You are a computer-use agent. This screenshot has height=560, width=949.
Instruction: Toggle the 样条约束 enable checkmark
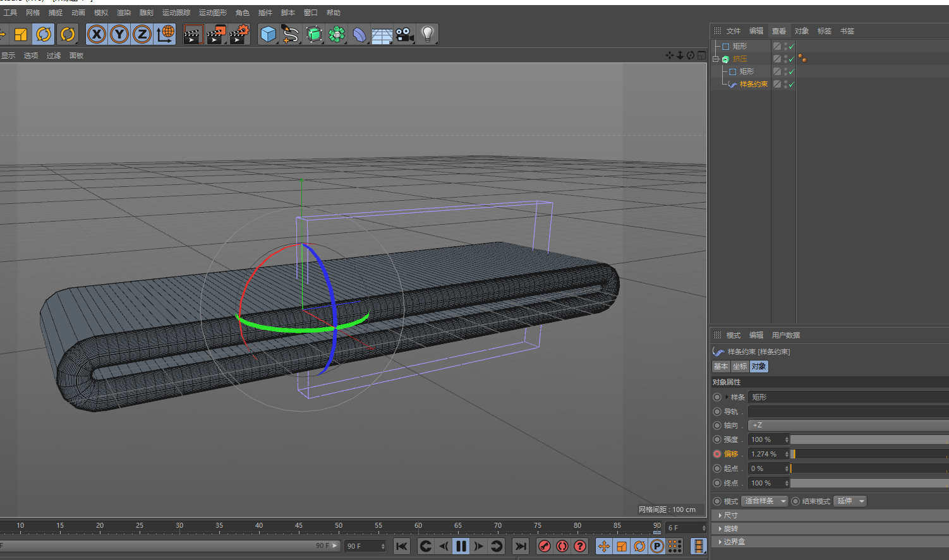pos(791,84)
